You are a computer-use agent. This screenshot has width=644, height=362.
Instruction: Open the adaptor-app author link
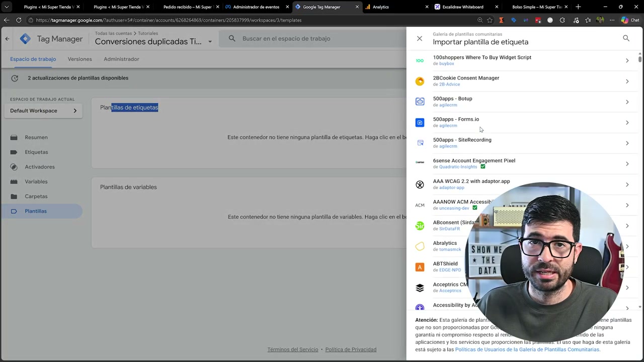tap(451, 188)
